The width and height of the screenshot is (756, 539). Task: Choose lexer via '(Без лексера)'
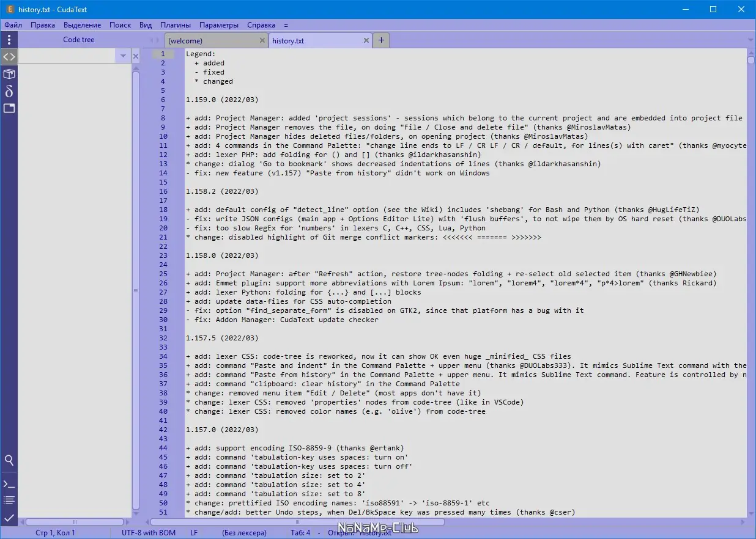(245, 533)
